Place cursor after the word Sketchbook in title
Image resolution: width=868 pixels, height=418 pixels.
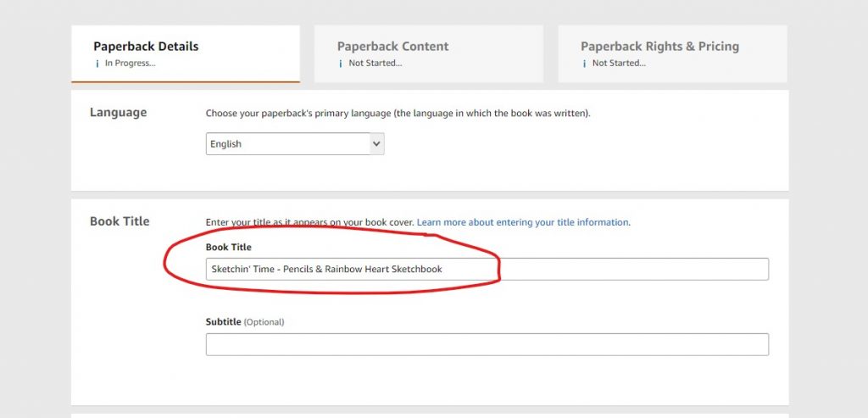(444, 269)
